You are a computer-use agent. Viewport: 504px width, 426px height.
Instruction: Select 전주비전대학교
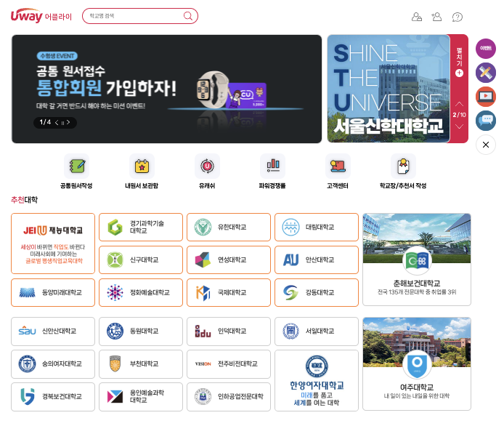click(229, 364)
